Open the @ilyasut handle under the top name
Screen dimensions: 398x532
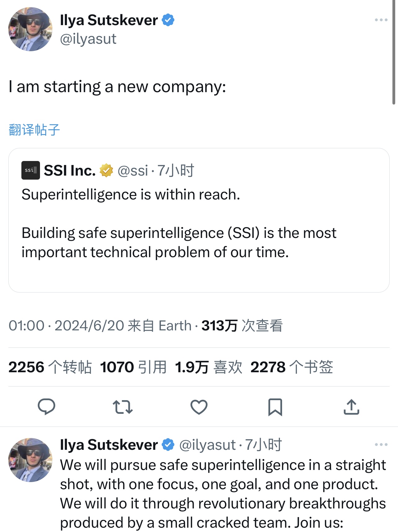88,39
